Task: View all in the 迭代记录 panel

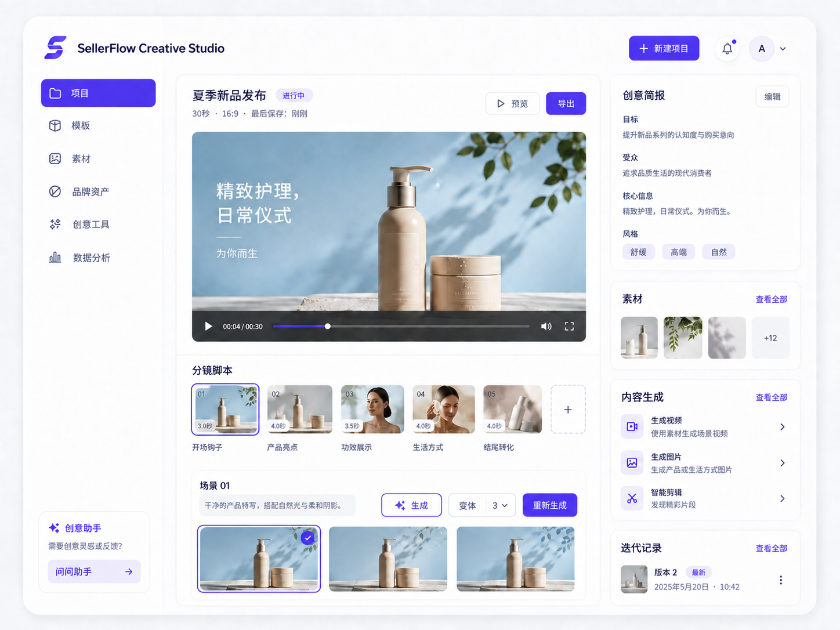Action: tap(772, 548)
